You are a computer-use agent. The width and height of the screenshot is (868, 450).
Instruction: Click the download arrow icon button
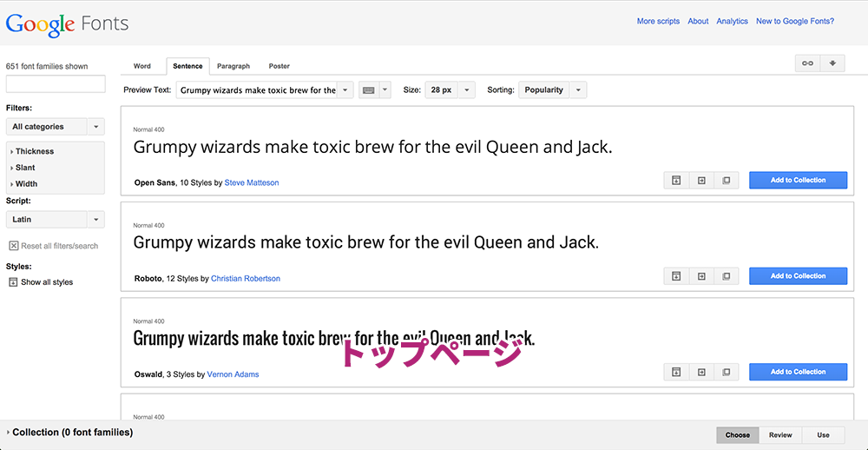832,63
